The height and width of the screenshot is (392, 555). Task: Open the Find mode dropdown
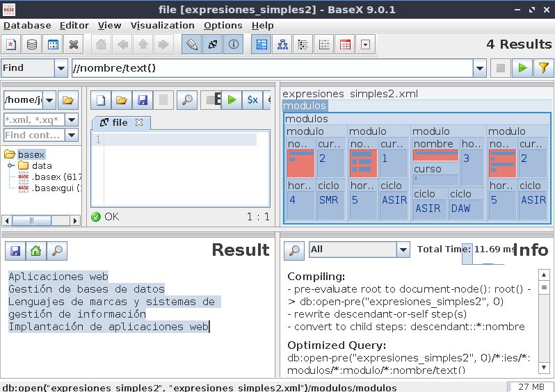[61, 68]
